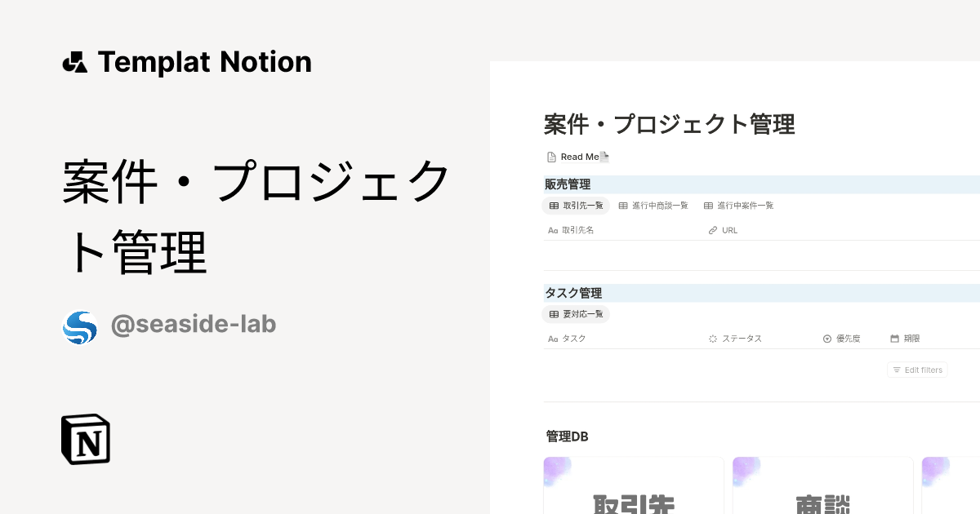This screenshot has width=980, height=514.
Task: Click the status spinner icon beside ステータス
Action: click(712, 338)
